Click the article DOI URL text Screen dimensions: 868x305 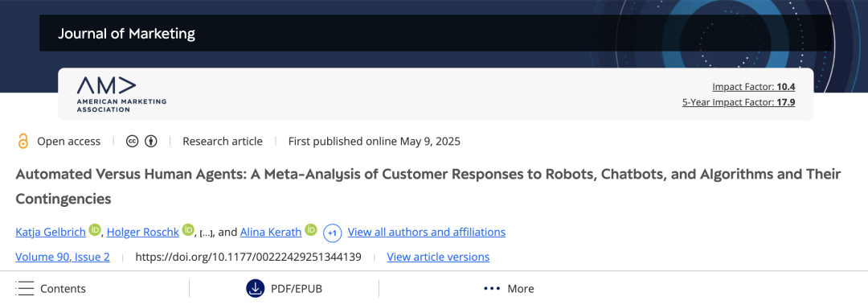248,257
